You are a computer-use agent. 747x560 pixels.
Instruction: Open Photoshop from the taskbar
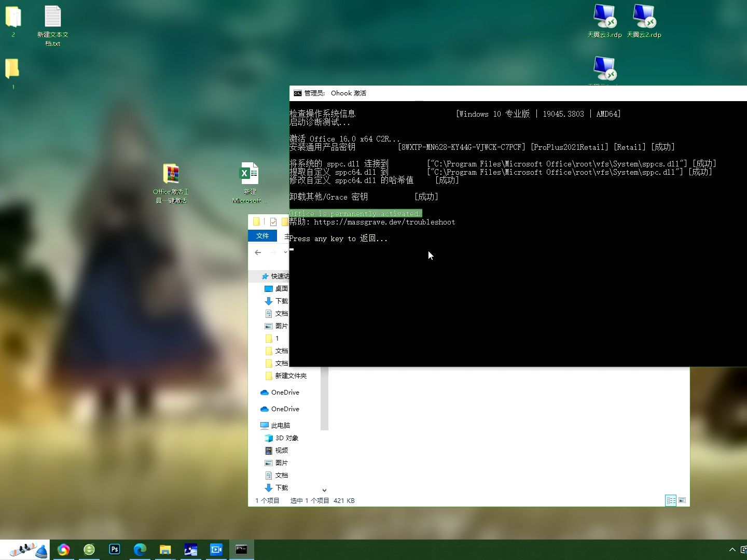click(115, 549)
